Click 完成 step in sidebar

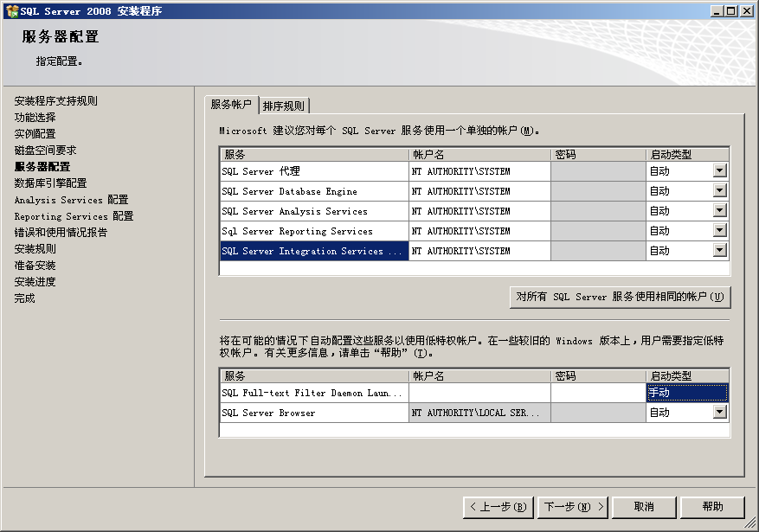[x=25, y=298]
